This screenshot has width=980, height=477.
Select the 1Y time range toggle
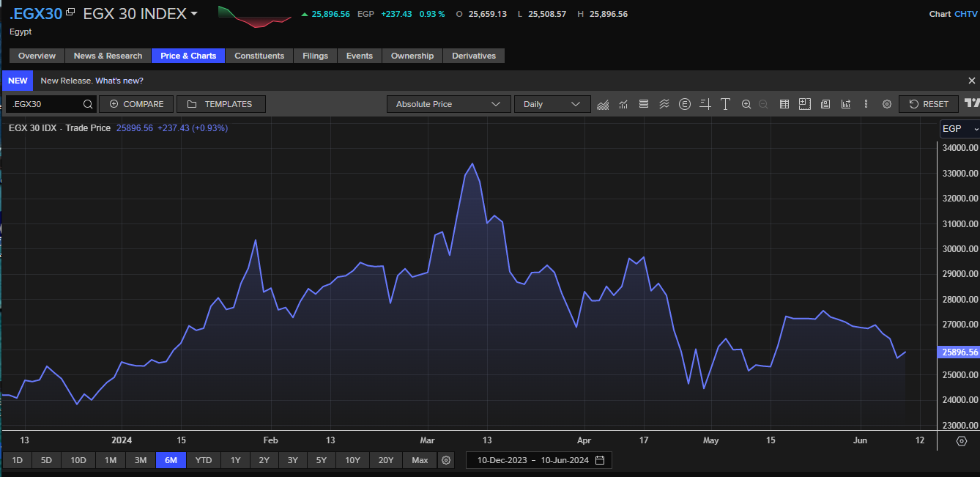coord(235,460)
